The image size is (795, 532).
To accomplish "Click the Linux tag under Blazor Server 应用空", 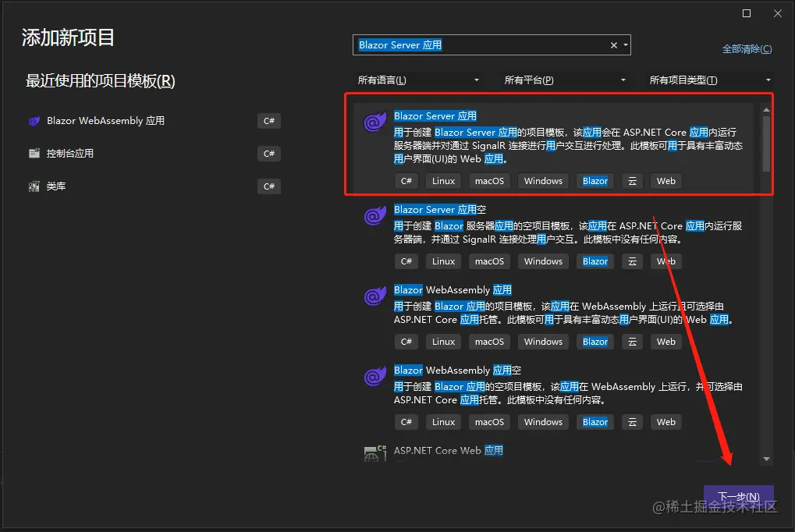I will [443, 261].
